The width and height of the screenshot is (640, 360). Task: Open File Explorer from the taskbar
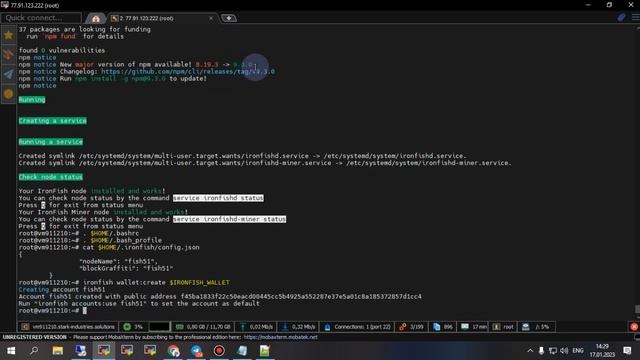coord(58,351)
